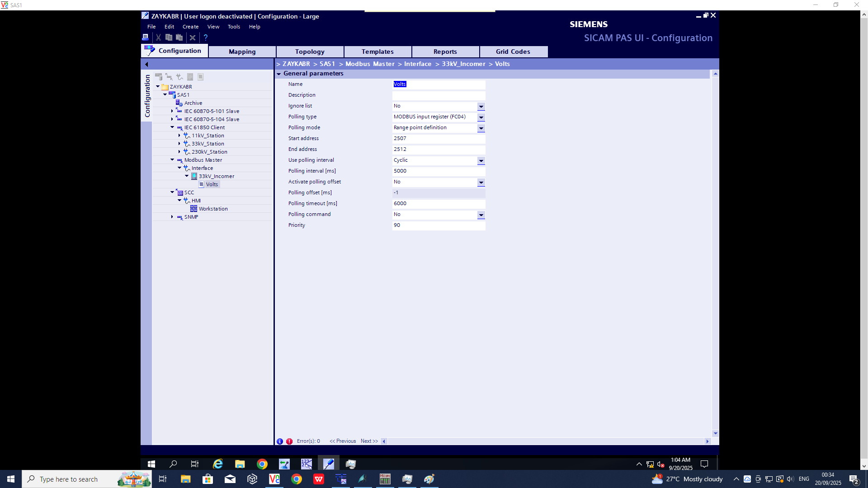Collapse the IEC 61850 Client node
Screen dimensions: 868x488
(x=172, y=127)
